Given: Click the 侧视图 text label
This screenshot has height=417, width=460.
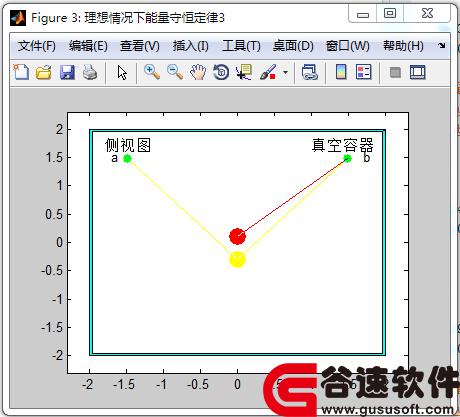Looking at the screenshot, I should [128, 145].
